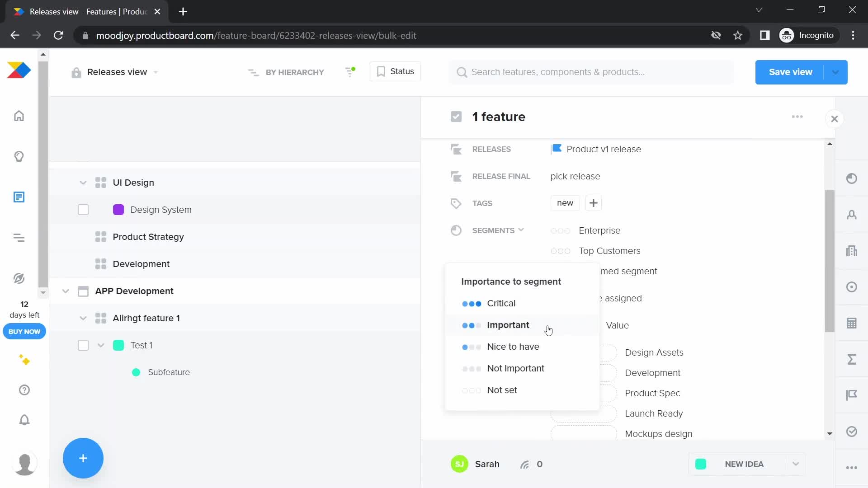Select Critical importance to segment

coord(501,303)
